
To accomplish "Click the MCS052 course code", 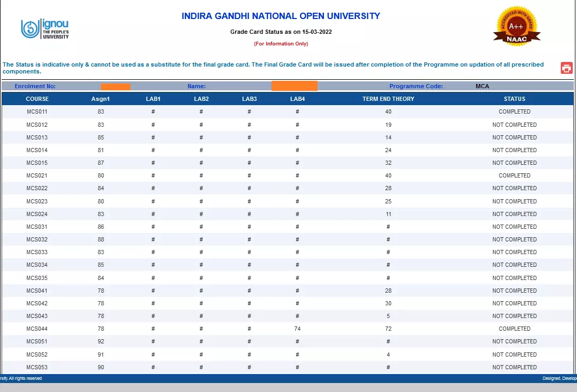I will point(37,354).
